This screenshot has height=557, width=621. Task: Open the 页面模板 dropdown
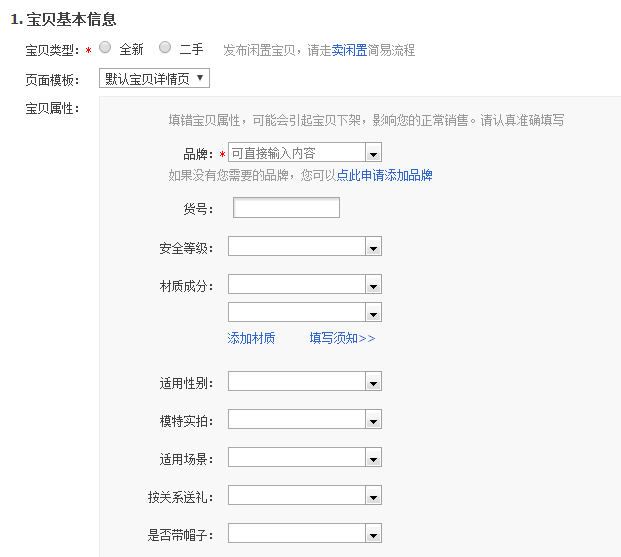pyautogui.click(x=154, y=78)
